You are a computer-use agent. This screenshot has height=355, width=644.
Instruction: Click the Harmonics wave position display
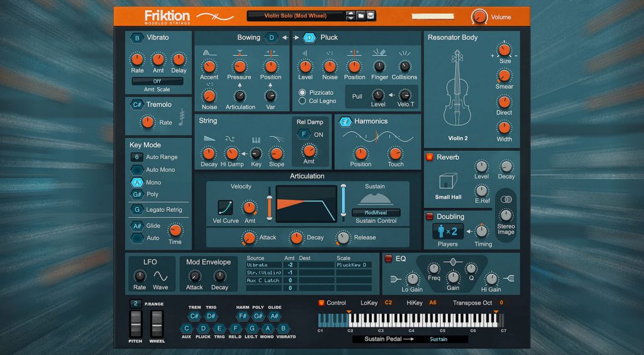pyautogui.click(x=378, y=137)
